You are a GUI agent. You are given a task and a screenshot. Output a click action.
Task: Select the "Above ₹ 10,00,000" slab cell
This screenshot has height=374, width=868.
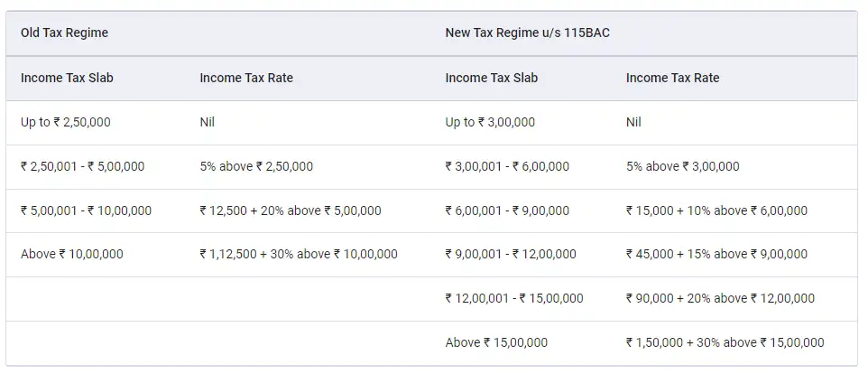tap(71, 254)
